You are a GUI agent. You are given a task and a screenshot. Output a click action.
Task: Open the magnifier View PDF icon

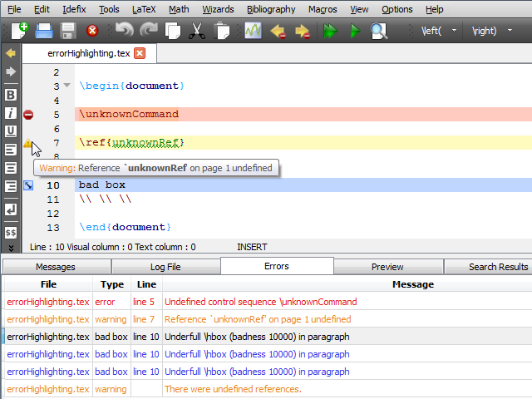379,32
